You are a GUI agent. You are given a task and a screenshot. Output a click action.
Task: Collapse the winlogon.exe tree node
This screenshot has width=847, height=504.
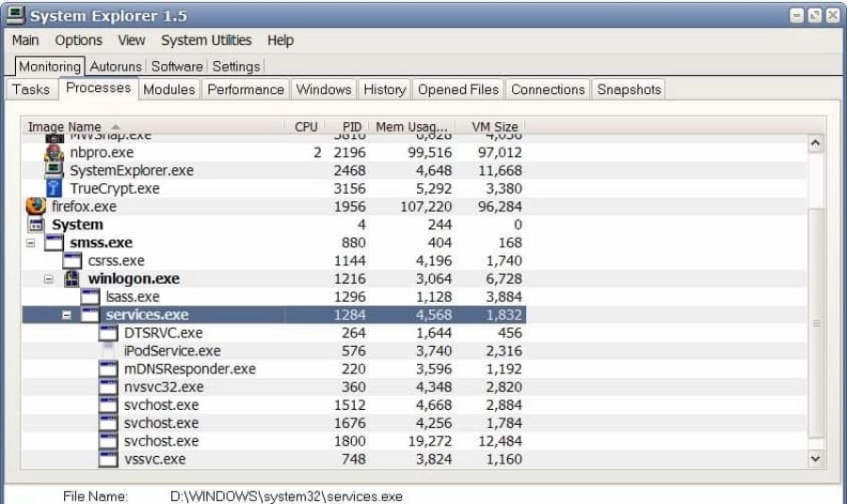pyautogui.click(x=49, y=279)
